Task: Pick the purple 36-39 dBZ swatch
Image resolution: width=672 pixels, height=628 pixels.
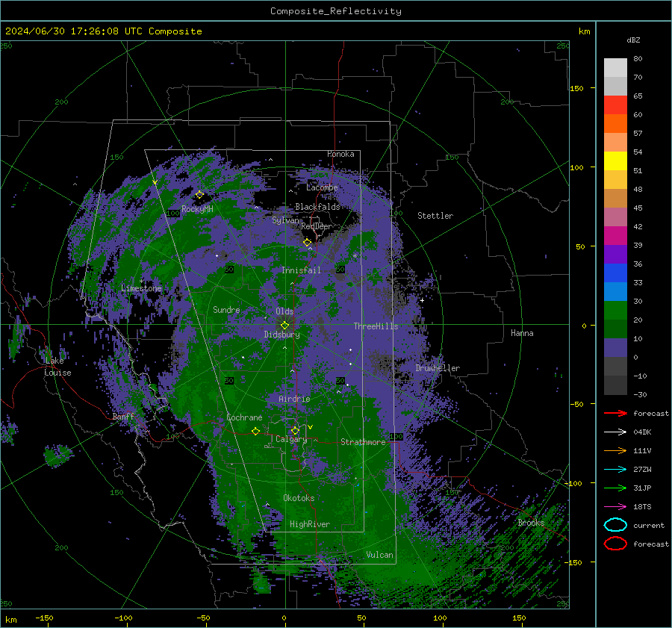Action: 615,255
